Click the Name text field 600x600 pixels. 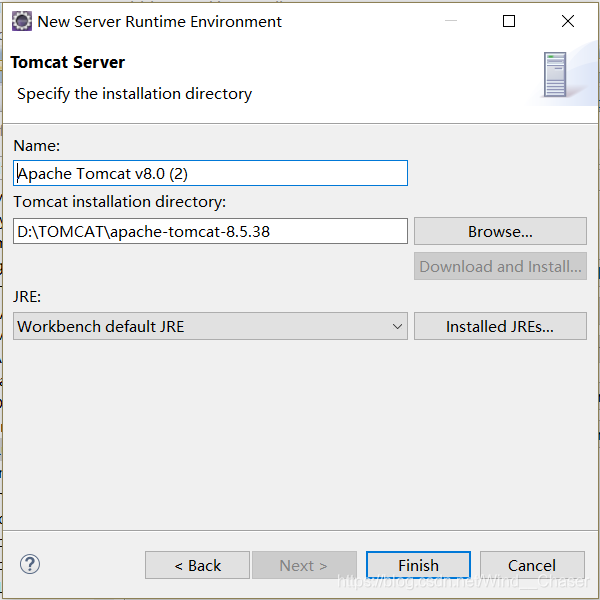[x=210, y=173]
